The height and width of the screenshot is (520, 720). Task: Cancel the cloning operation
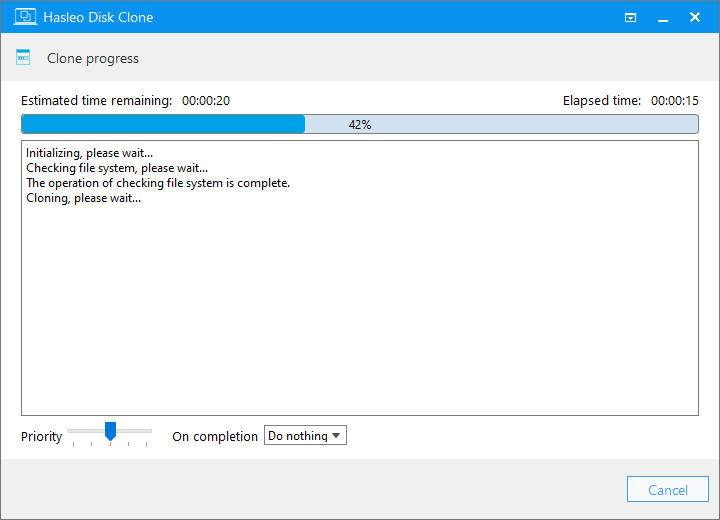point(668,490)
